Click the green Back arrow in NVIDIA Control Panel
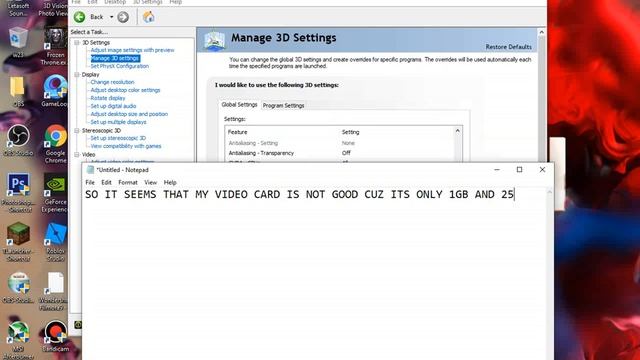This screenshot has width=640, height=360. point(80,17)
